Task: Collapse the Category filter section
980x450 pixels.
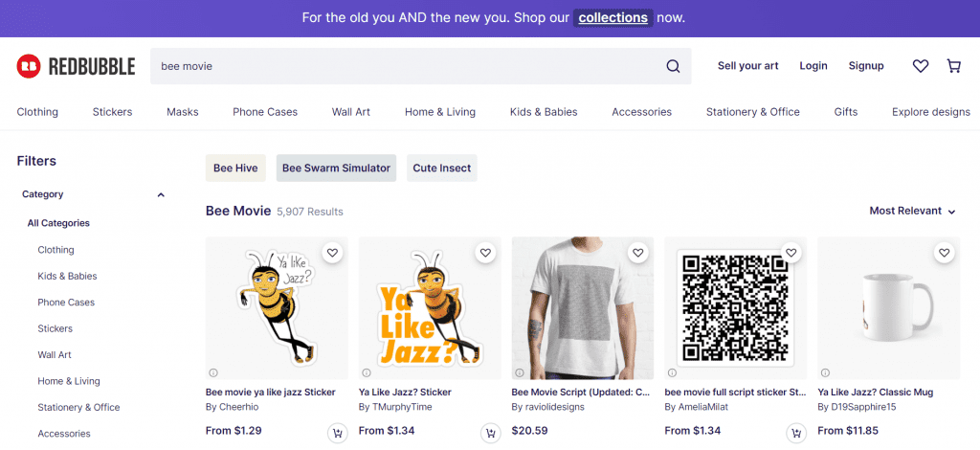Action: click(x=161, y=194)
